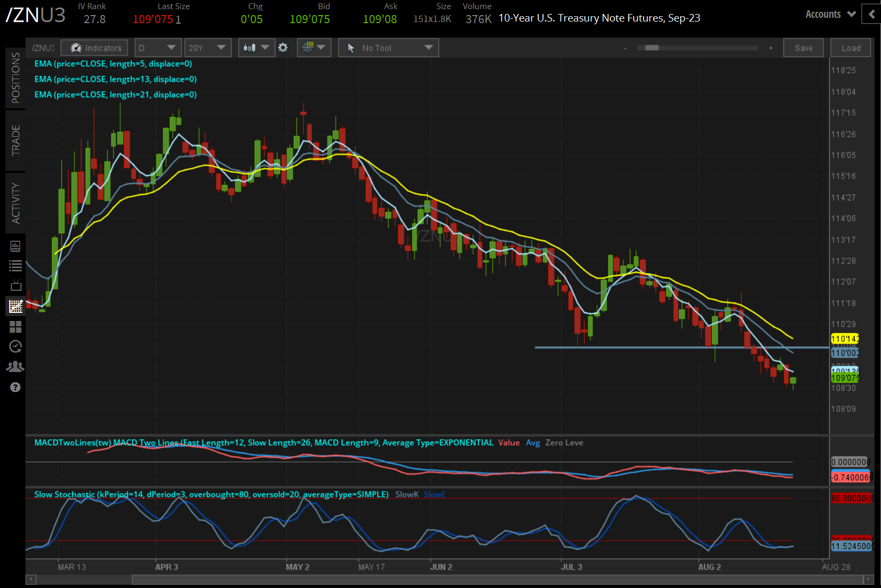This screenshot has height=588, width=881.
Task: Open the help question mark icon
Action: tap(16, 387)
